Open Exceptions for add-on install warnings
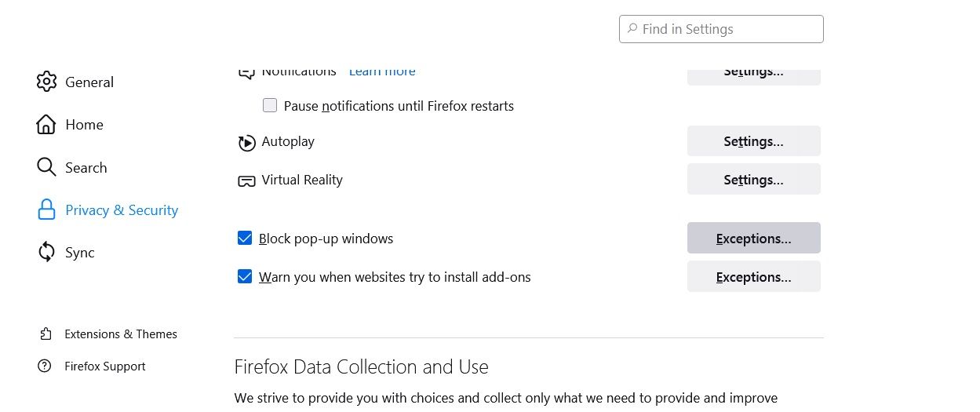The width and height of the screenshot is (980, 412). point(753,276)
